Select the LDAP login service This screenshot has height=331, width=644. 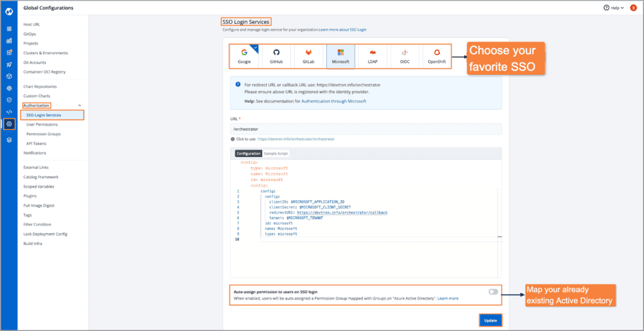point(372,57)
